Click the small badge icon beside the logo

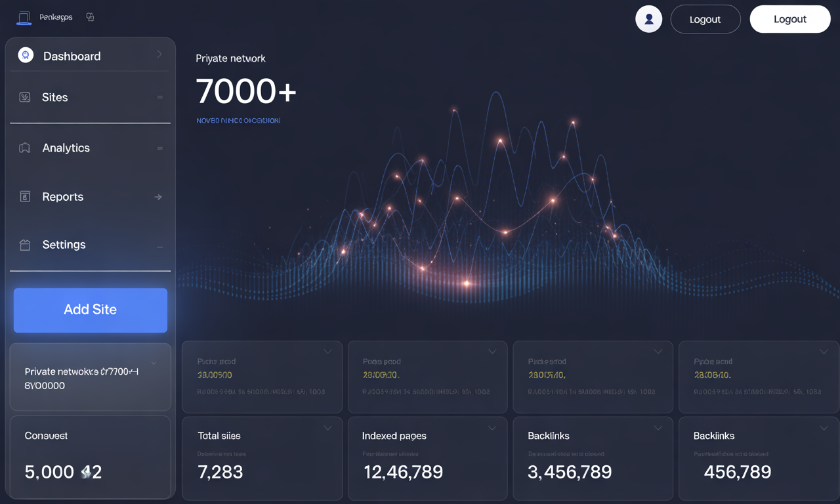89,17
